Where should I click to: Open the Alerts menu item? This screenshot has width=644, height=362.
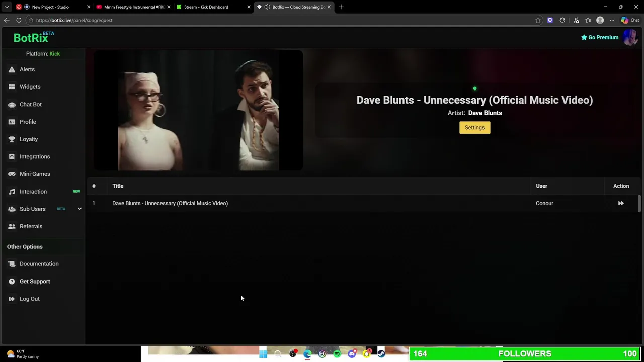click(27, 69)
